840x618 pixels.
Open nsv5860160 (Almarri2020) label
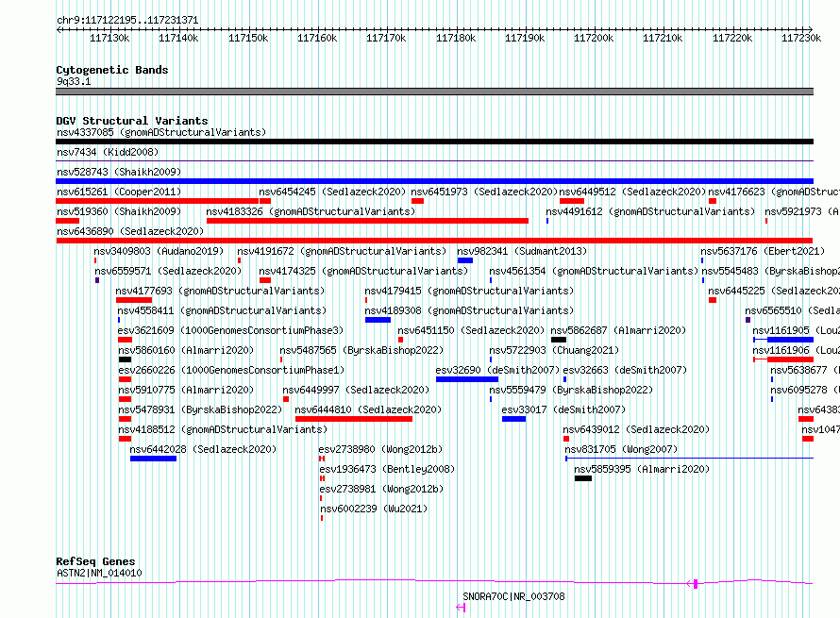[186, 350]
